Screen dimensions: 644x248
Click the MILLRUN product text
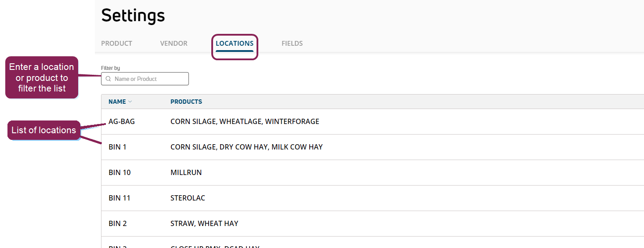pos(186,172)
